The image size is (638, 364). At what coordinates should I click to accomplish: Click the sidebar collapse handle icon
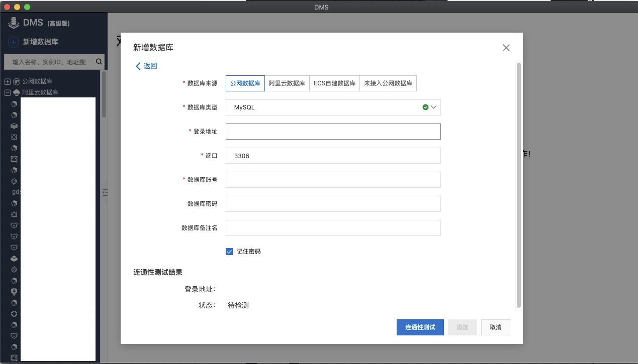[105, 192]
